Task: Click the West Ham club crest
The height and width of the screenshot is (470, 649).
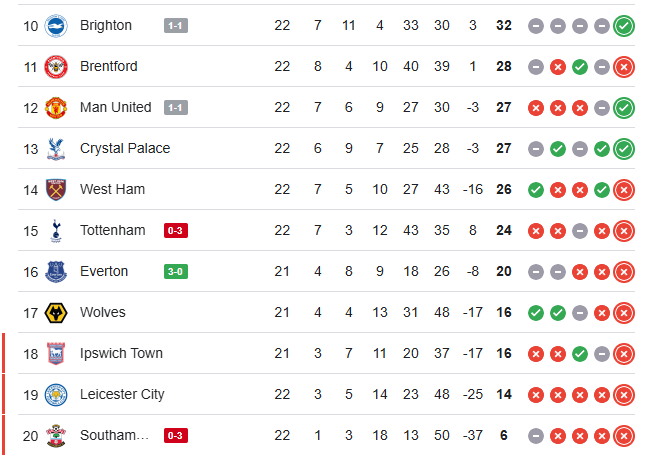Action: click(55, 189)
